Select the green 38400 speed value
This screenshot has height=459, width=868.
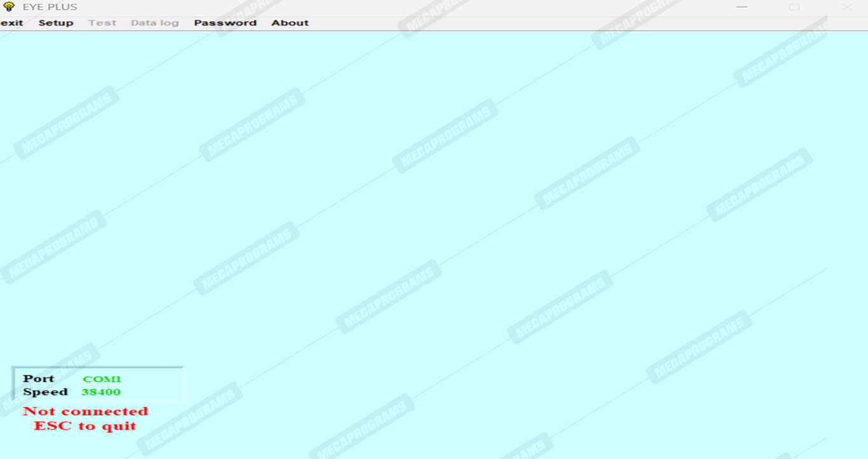[x=101, y=392]
